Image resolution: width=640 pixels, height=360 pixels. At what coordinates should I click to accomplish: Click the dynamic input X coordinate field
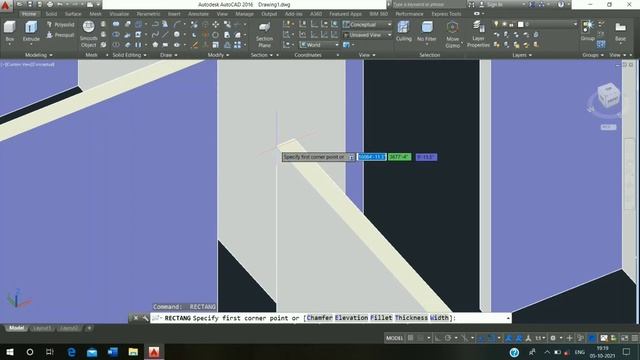371,157
